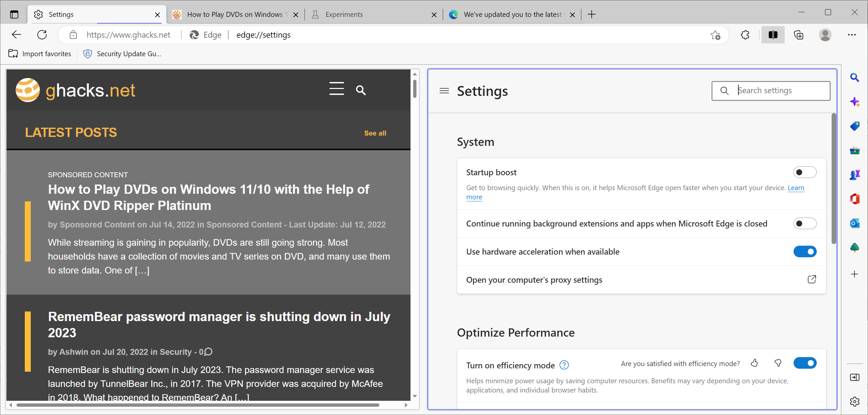Launch Games from the Edge sidebar
Image resolution: width=868 pixels, height=415 pixels.
(x=855, y=175)
